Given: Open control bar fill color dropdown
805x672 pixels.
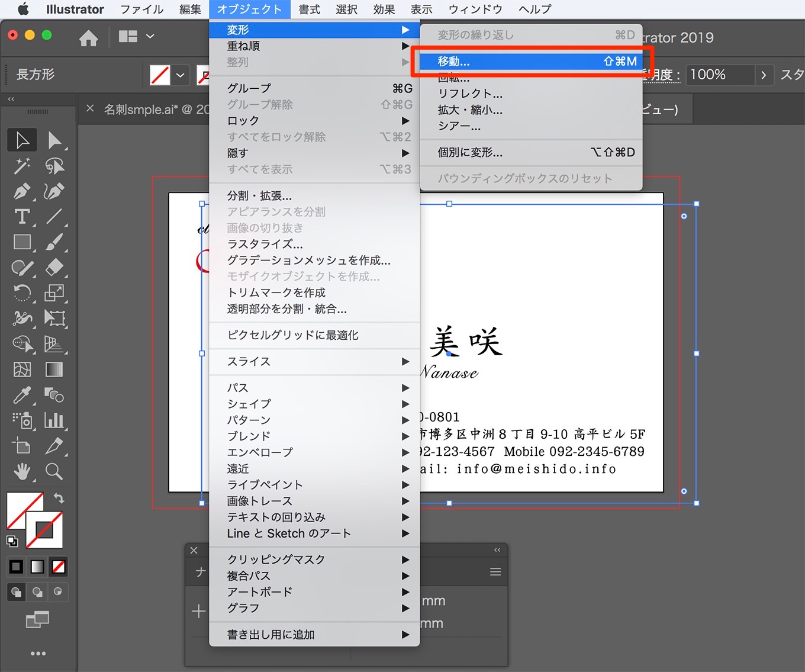Looking at the screenshot, I should pyautogui.click(x=181, y=75).
